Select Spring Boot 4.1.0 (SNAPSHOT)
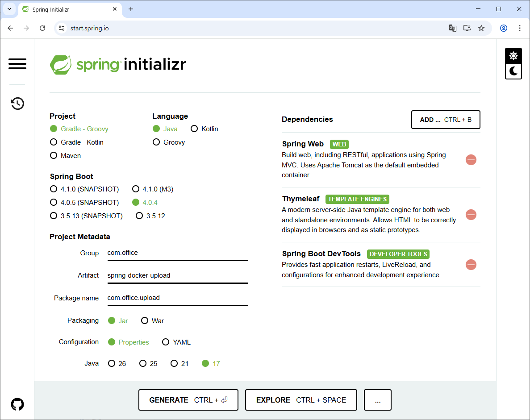Image resolution: width=530 pixels, height=420 pixels. point(84,189)
